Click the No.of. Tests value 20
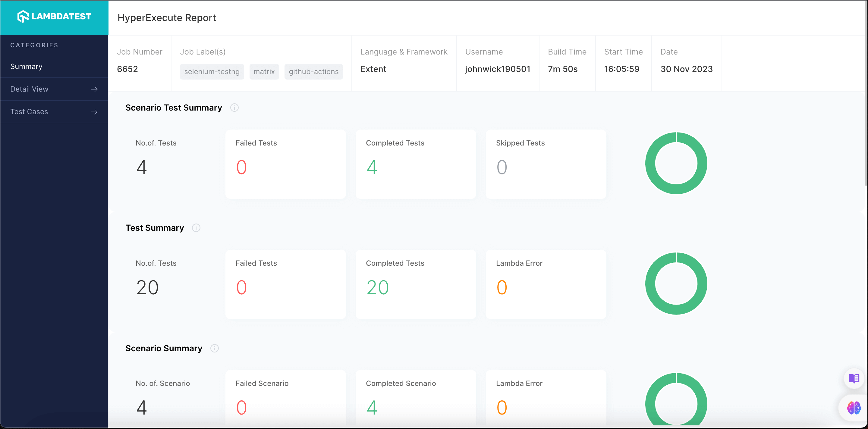868x429 pixels. coord(147,288)
